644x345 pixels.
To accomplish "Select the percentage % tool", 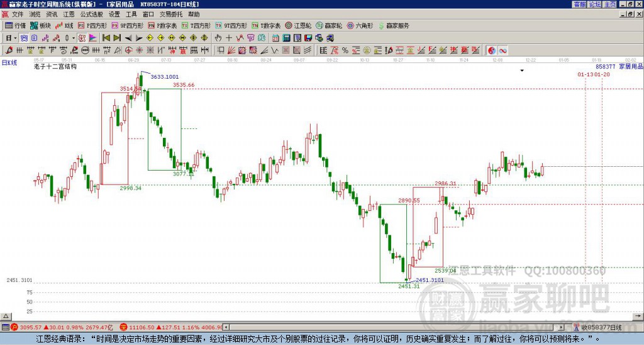I will click(x=345, y=50).
